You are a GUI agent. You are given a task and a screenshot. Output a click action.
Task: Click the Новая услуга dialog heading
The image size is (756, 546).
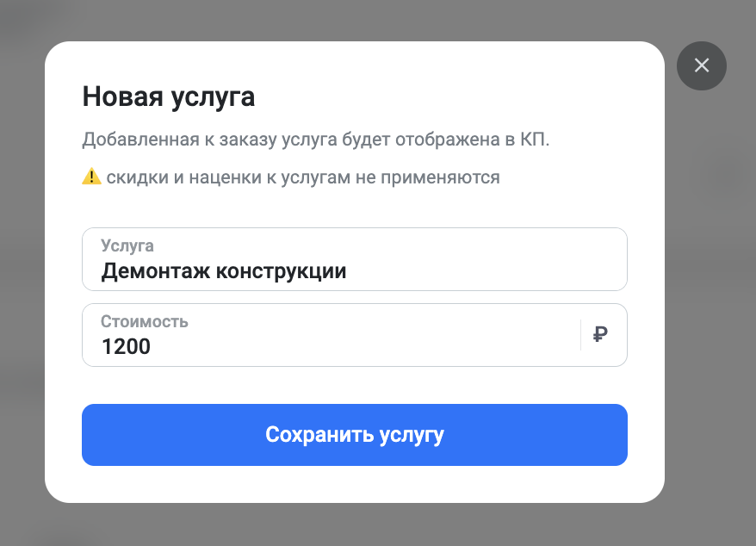coord(168,96)
